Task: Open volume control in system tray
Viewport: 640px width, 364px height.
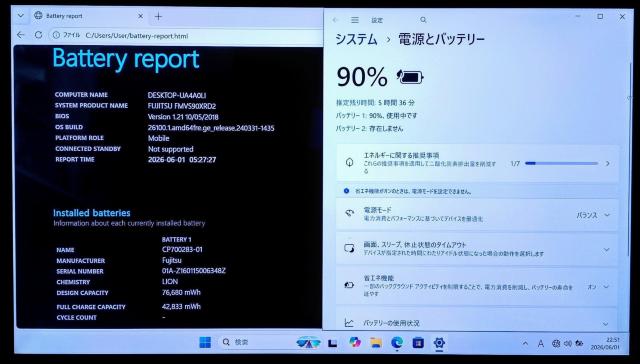Action: tap(567, 344)
